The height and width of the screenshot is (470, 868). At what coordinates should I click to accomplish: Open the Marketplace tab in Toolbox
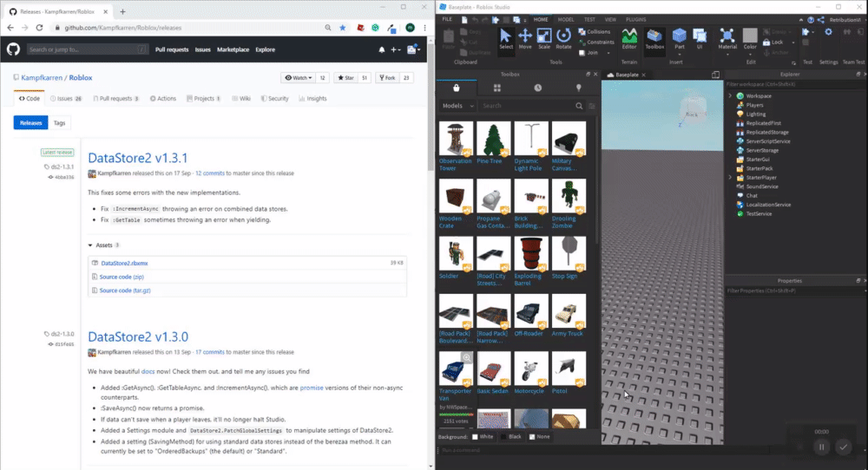tap(457, 88)
